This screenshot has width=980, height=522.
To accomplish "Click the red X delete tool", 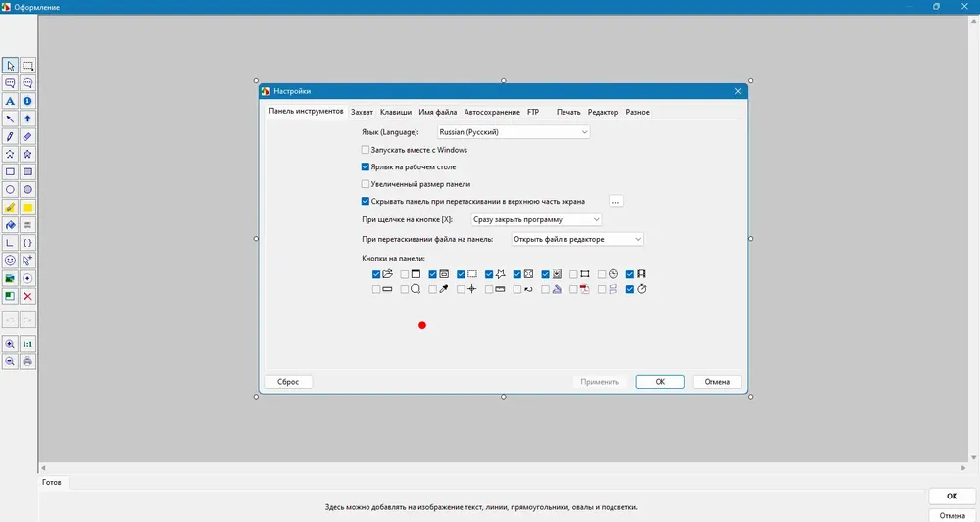I will (x=27, y=296).
